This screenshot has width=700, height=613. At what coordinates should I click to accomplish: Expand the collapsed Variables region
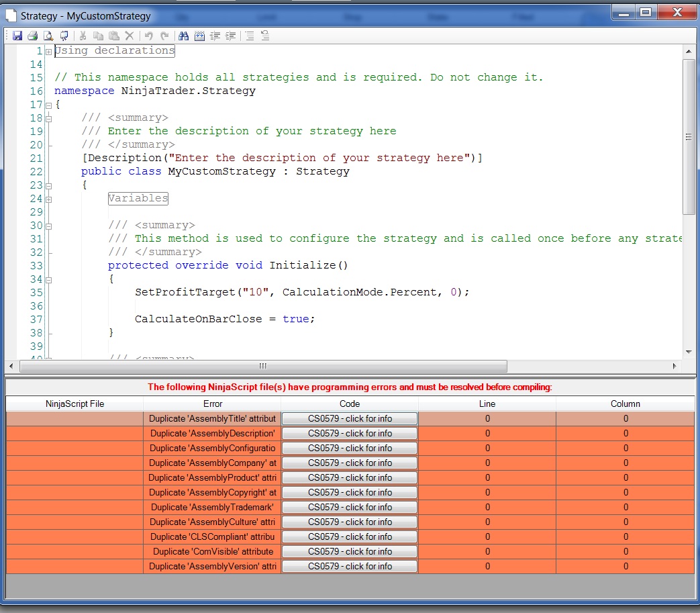pyautogui.click(x=48, y=199)
